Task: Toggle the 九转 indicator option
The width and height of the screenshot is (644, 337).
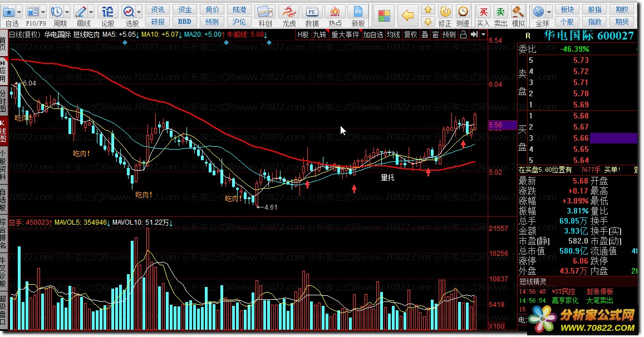Action: coord(319,35)
